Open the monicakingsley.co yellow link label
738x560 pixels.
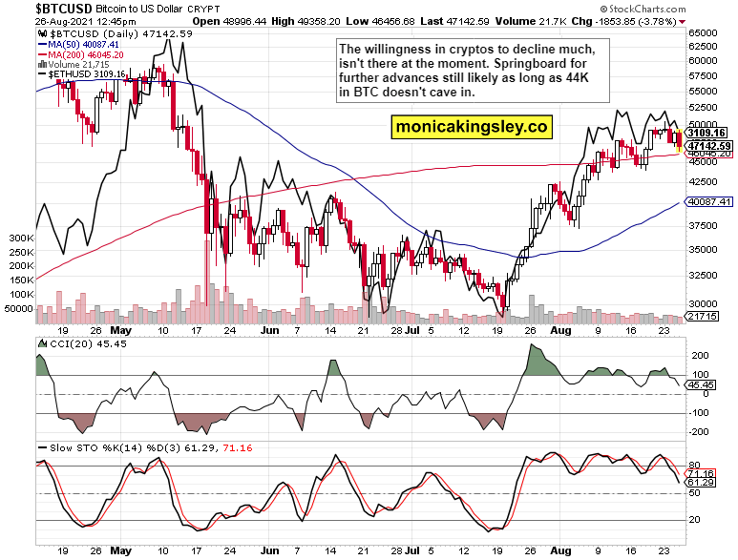coord(472,126)
